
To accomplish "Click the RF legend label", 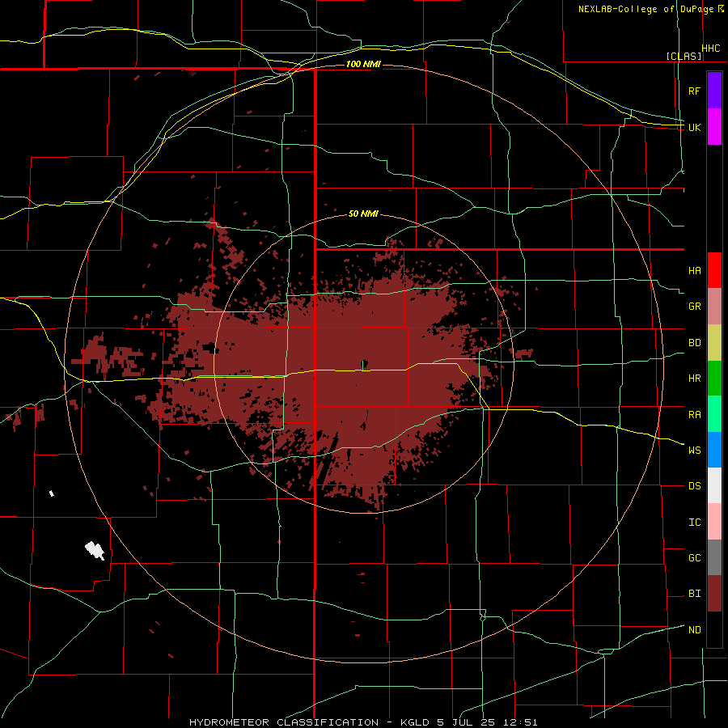I will 694,91.
